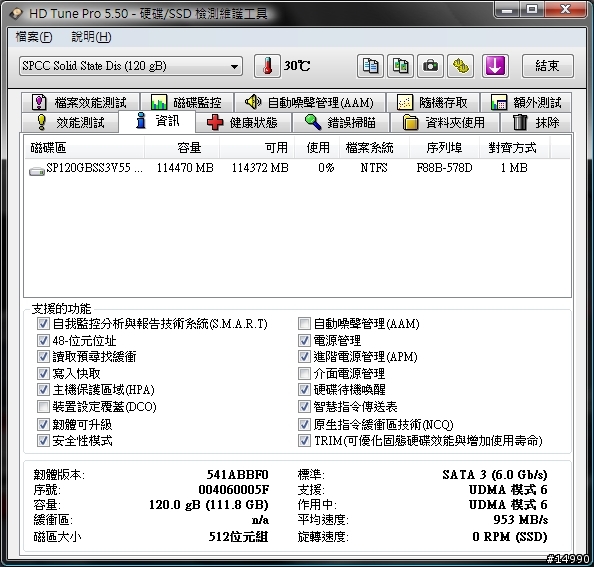The width and height of the screenshot is (594, 567).
Task: Click the 容量 column header
Action: coord(182,147)
